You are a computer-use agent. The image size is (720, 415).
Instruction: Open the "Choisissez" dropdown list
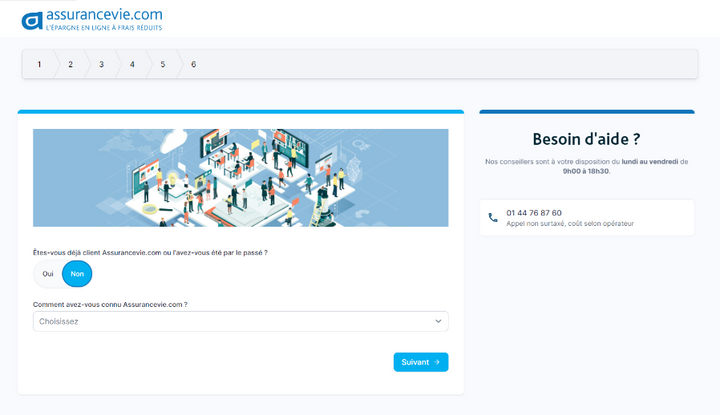(x=240, y=321)
